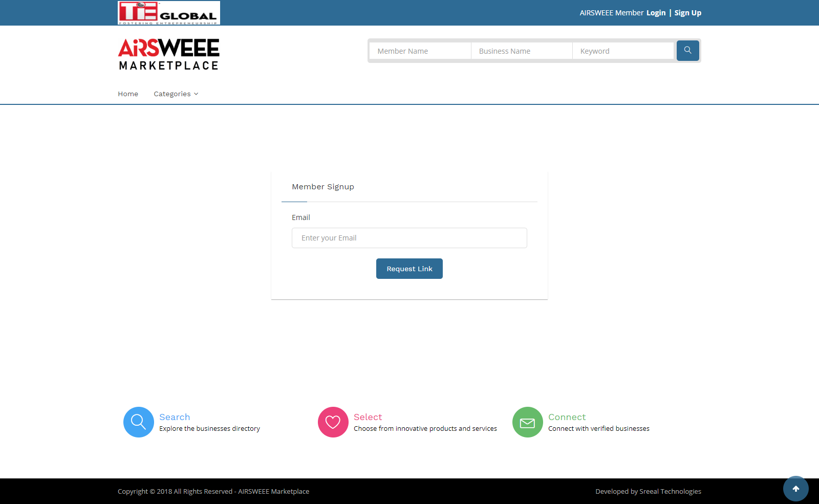This screenshot has height=504, width=819.
Task: Focus the Business Name search field
Action: click(x=522, y=51)
